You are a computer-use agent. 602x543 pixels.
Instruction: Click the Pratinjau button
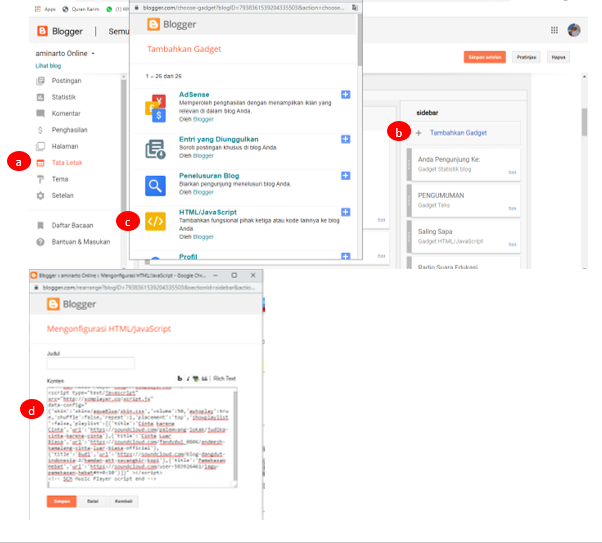click(526, 57)
